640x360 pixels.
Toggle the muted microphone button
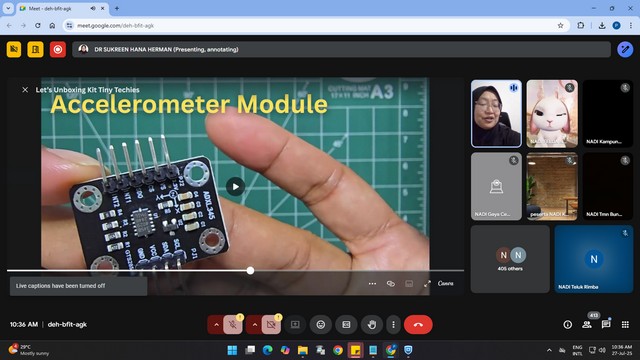(x=233, y=324)
